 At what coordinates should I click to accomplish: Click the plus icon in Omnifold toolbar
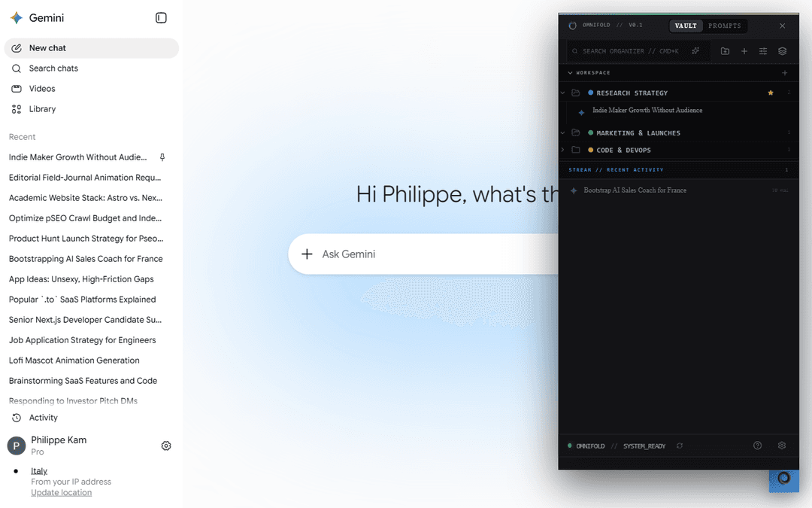744,51
